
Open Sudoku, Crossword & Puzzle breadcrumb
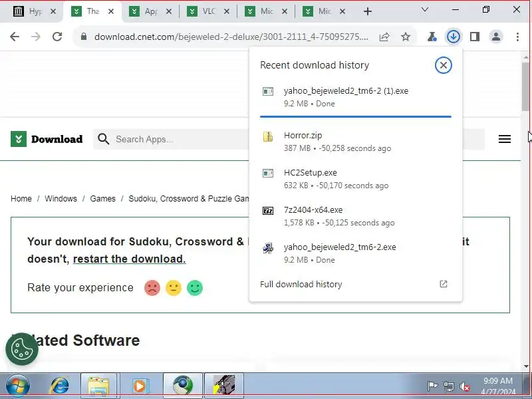point(188,198)
